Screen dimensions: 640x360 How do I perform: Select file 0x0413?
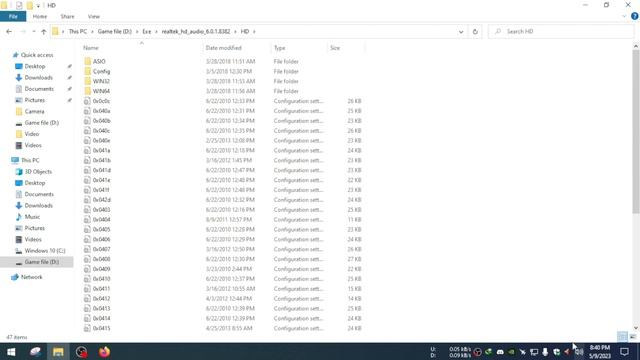click(x=101, y=309)
